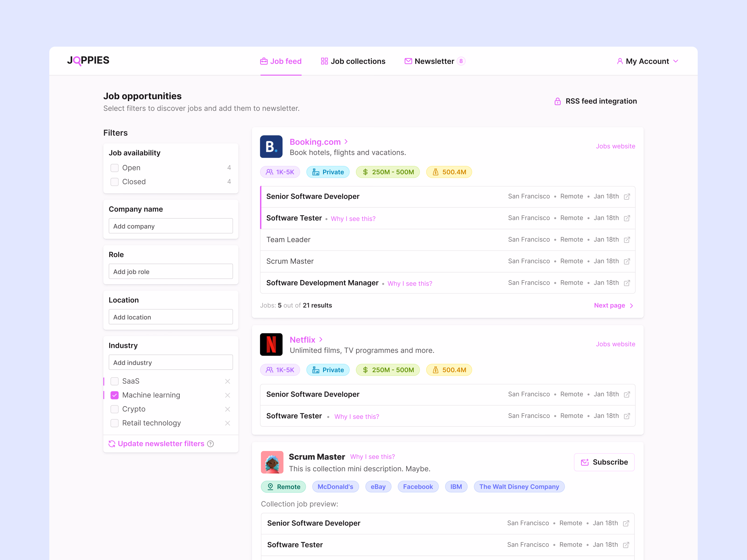Remove the Crypto industry filter

(228, 409)
